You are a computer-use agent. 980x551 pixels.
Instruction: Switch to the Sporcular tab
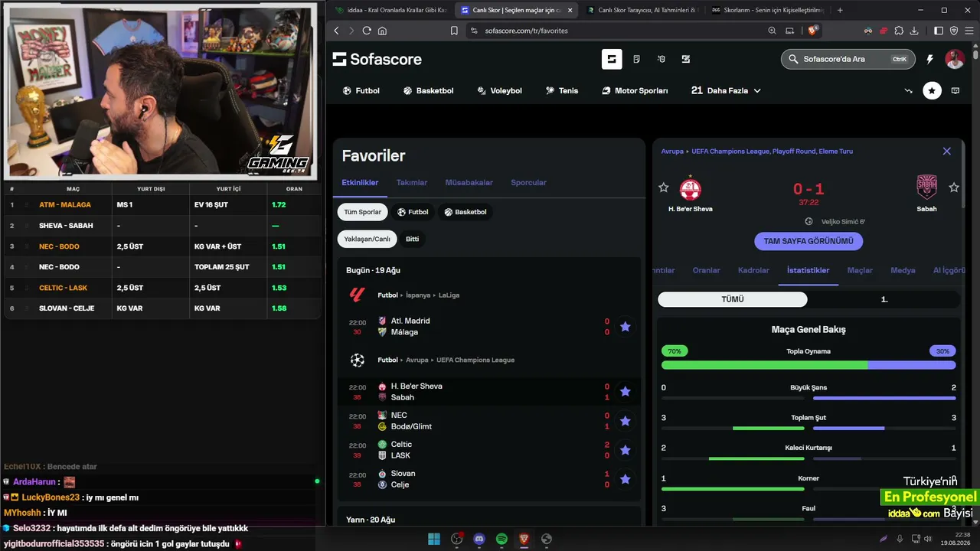528,183
